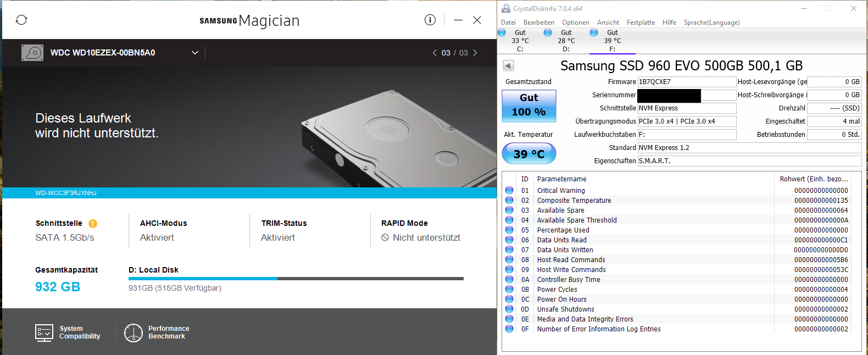Select the Percentage Used row
The image size is (868, 355).
coord(676,230)
